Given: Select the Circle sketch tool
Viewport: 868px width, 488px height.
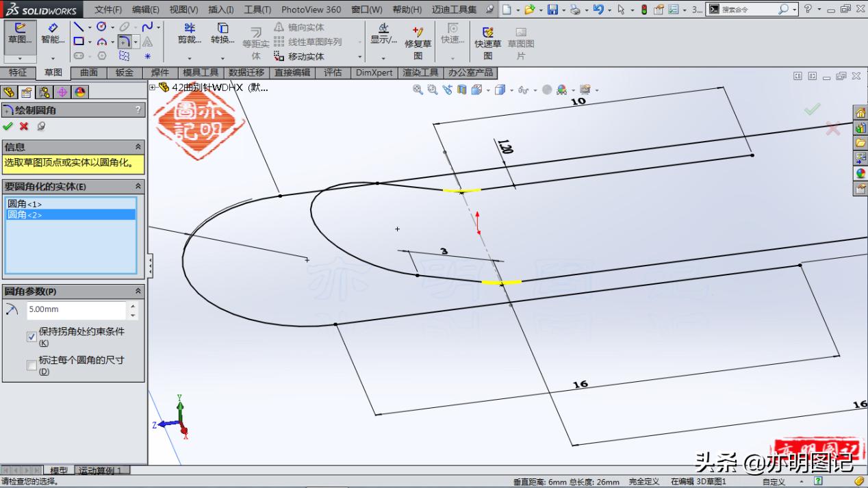Looking at the screenshot, I should coord(101,27).
